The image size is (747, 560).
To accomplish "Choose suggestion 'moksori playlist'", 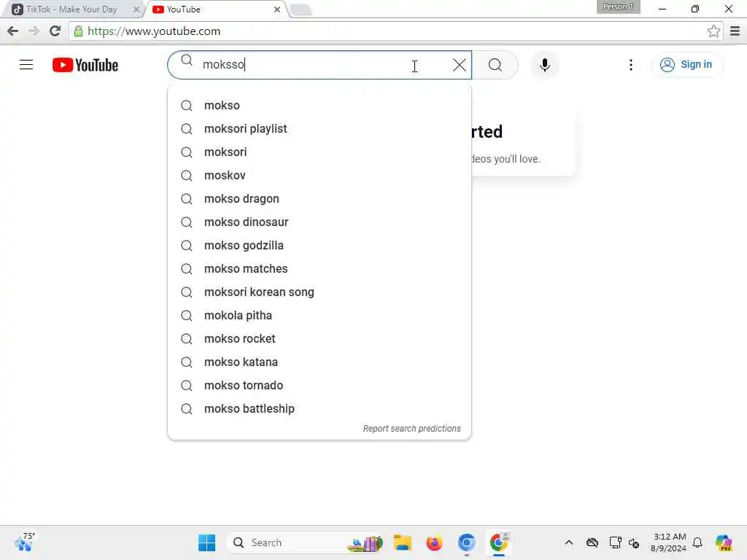I will click(320, 128).
